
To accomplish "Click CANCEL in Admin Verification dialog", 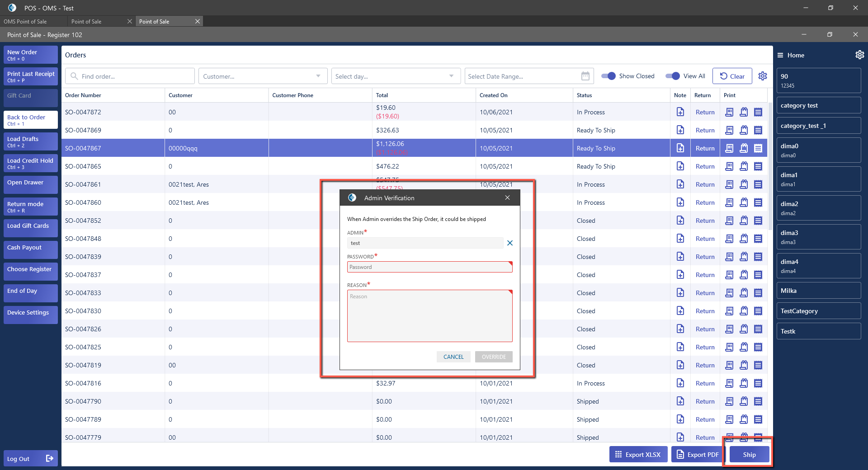I will 453,357.
